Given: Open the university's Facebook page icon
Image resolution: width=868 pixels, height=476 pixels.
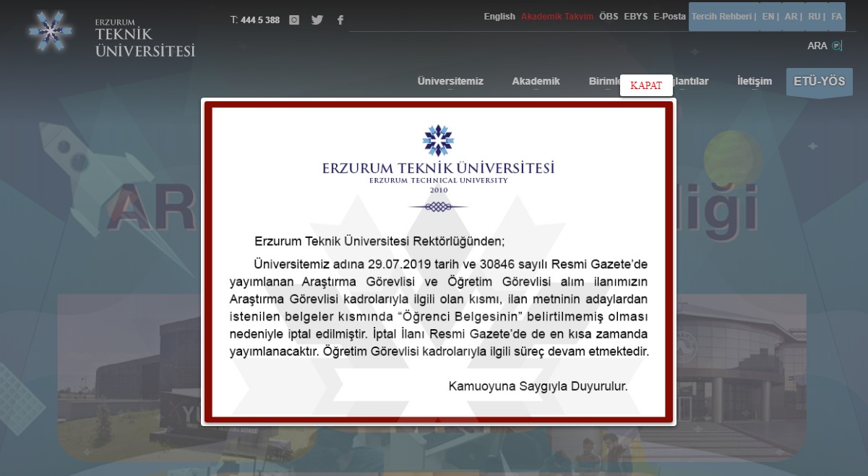Looking at the screenshot, I should pos(340,20).
